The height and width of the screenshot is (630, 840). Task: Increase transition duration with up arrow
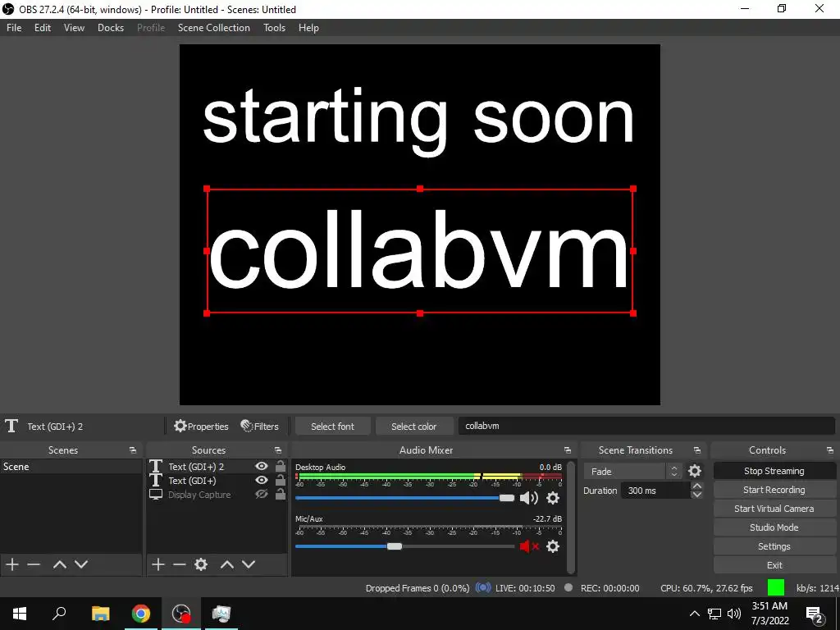[x=696, y=486]
